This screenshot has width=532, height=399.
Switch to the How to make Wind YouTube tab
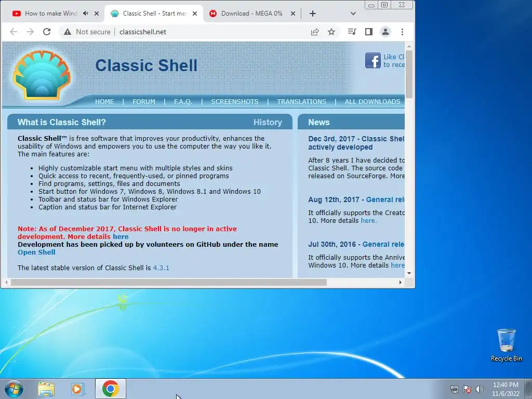click(51, 14)
